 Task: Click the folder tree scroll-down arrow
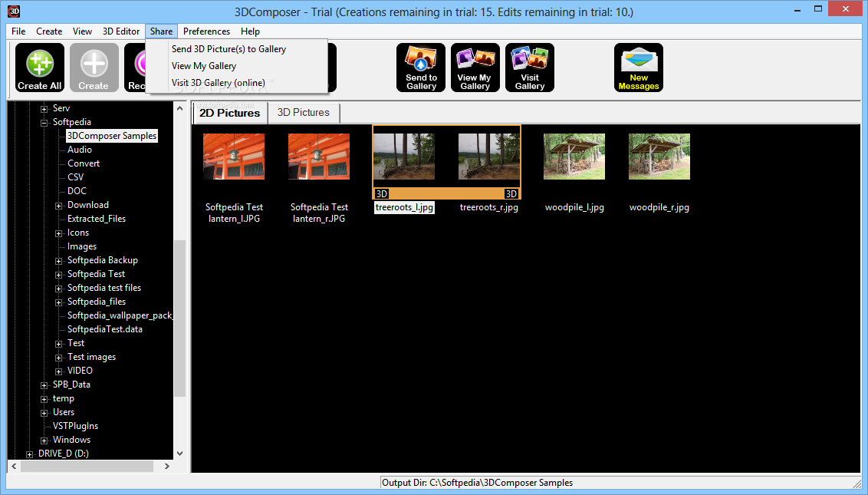(179, 454)
